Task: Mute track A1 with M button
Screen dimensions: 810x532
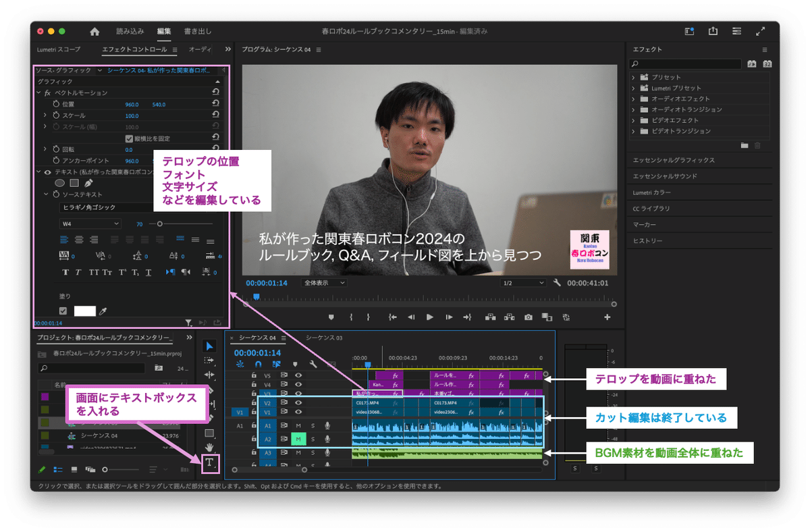Action: click(298, 425)
